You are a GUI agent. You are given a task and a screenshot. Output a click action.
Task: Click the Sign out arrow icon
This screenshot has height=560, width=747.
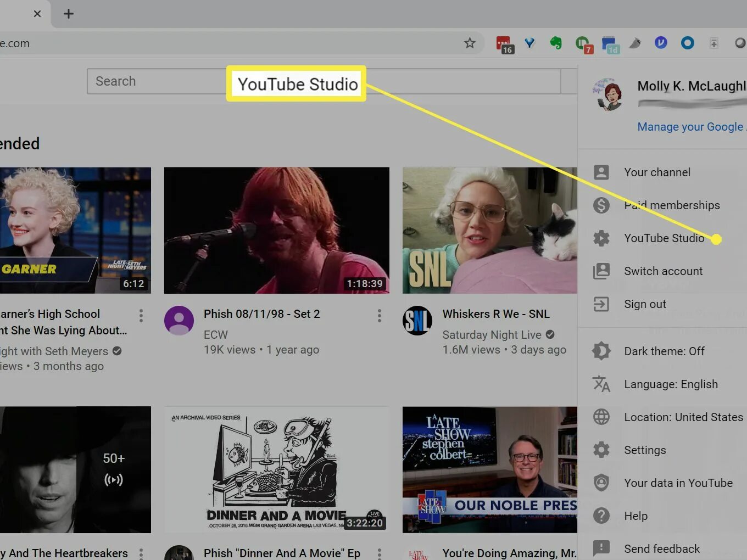click(601, 304)
